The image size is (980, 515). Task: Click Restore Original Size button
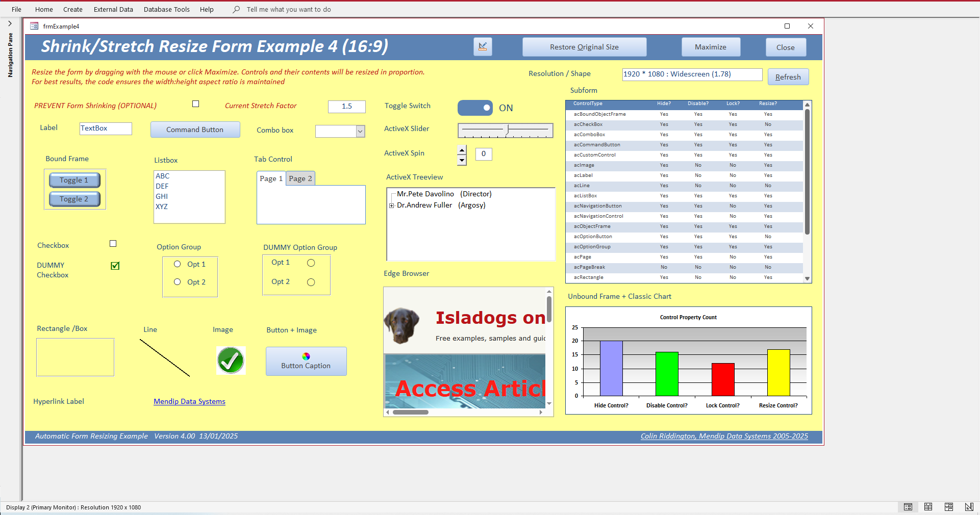(584, 47)
